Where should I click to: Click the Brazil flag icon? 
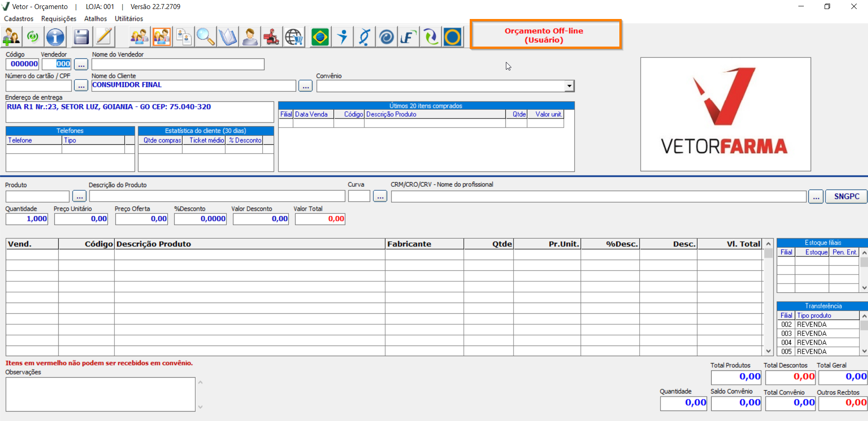[320, 37]
